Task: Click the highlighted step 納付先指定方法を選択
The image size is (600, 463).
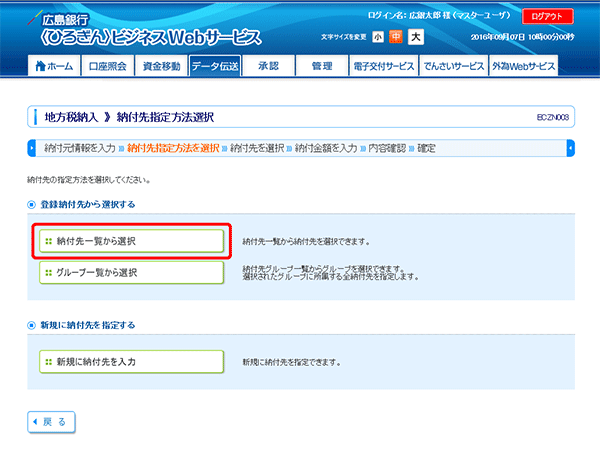Action: click(x=173, y=148)
